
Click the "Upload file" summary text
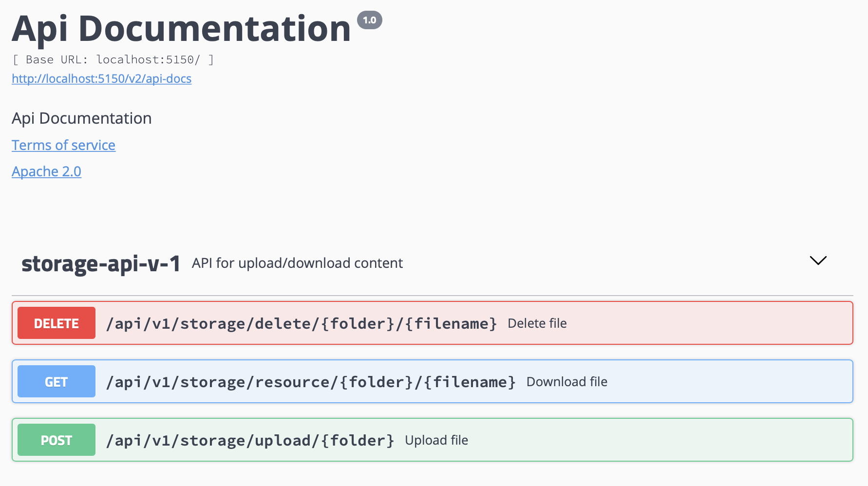coord(436,440)
